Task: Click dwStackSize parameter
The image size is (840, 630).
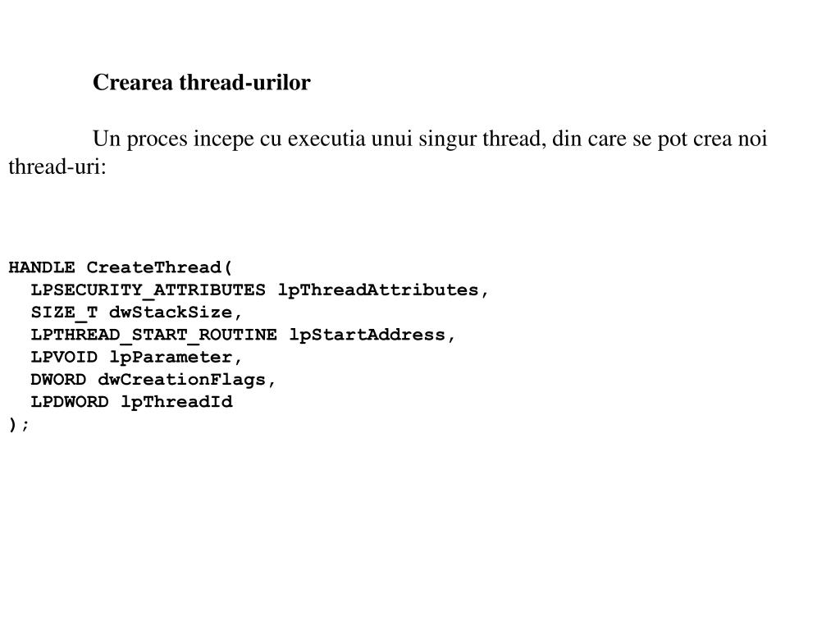Action: click(171, 312)
